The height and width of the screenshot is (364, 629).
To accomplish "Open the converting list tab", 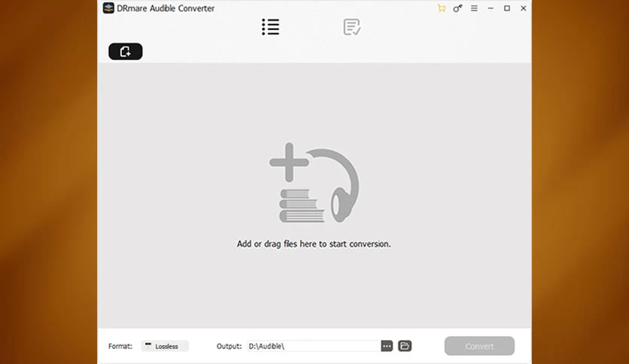I will [x=270, y=27].
